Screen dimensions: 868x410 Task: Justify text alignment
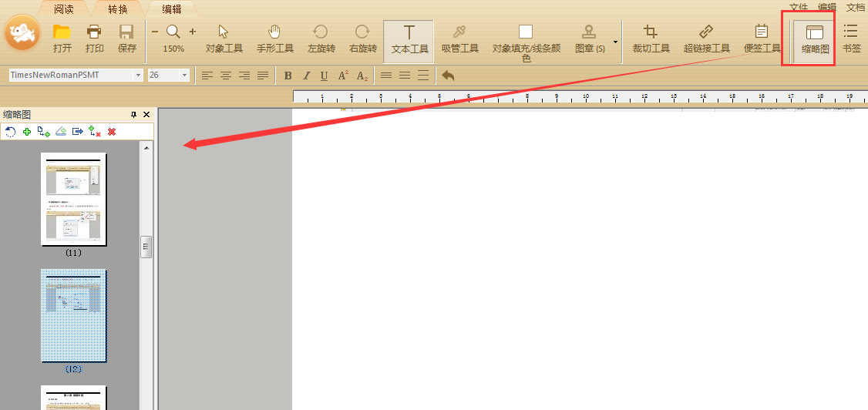[x=263, y=76]
